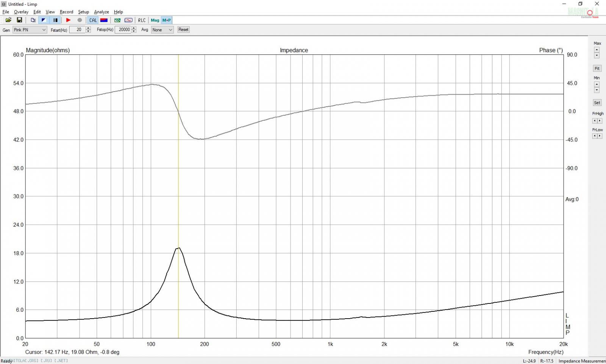Expand the Avg None dropdown
This screenshot has width=606, height=364.
[x=162, y=30]
